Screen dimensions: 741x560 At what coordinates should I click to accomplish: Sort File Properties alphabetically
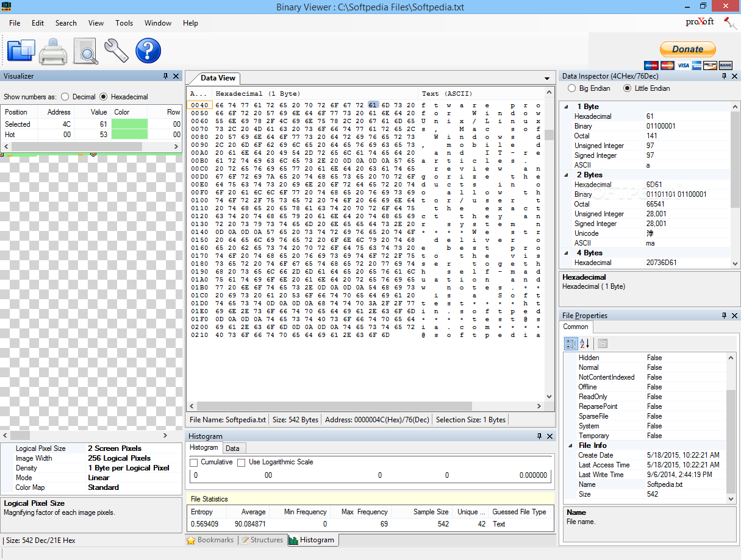(x=584, y=344)
